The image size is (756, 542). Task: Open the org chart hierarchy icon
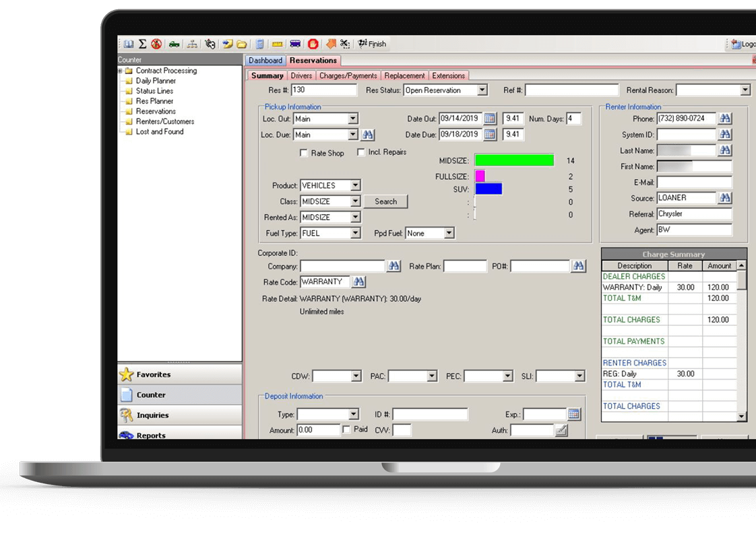[192, 44]
